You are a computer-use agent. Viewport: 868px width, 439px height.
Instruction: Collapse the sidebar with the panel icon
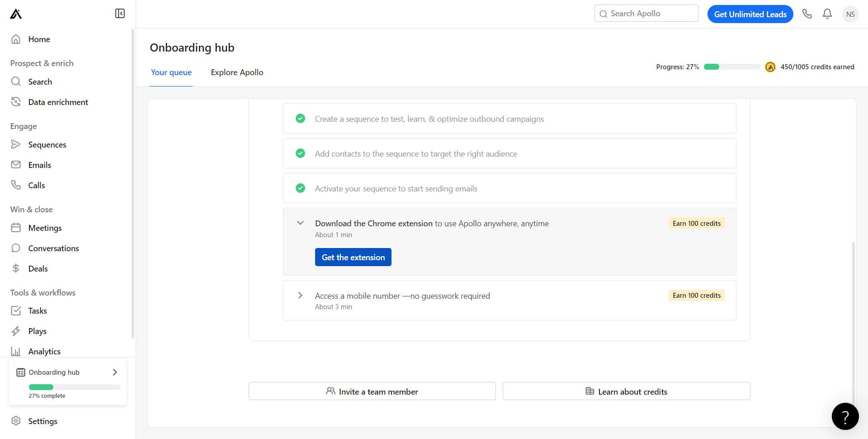tap(120, 14)
